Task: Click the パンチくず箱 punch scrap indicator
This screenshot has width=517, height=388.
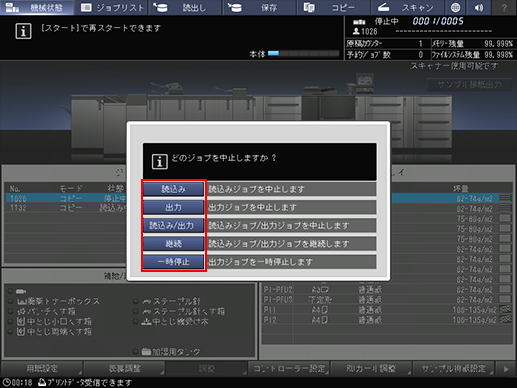Action: 42,311
